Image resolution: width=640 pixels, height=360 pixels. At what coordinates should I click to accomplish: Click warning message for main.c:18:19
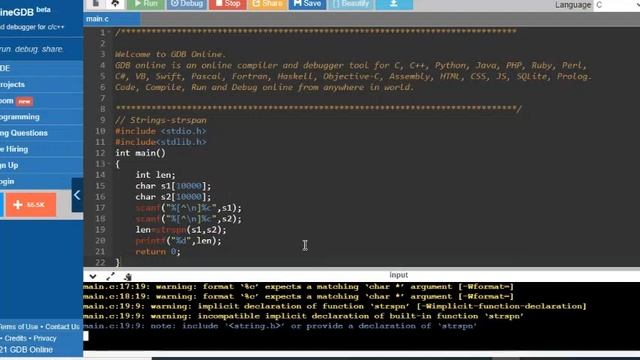coord(298,296)
